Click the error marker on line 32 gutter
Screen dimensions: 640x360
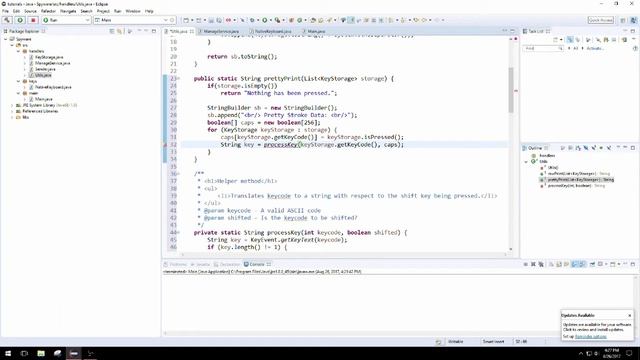pos(165,144)
